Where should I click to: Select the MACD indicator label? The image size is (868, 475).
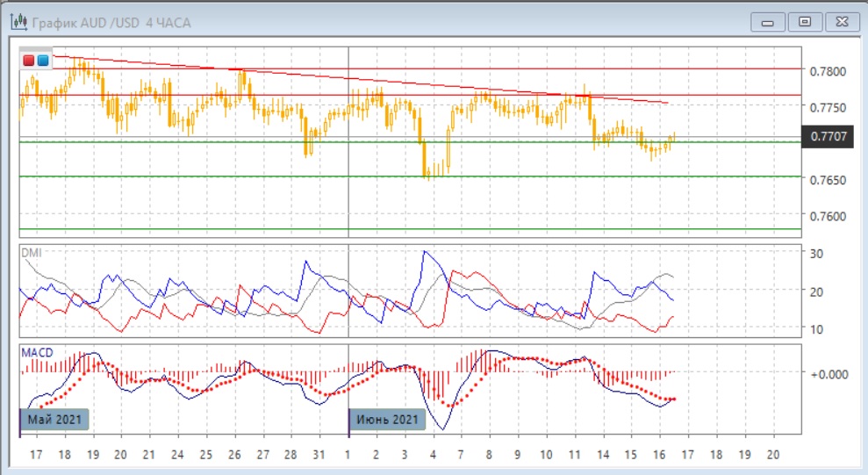37,352
